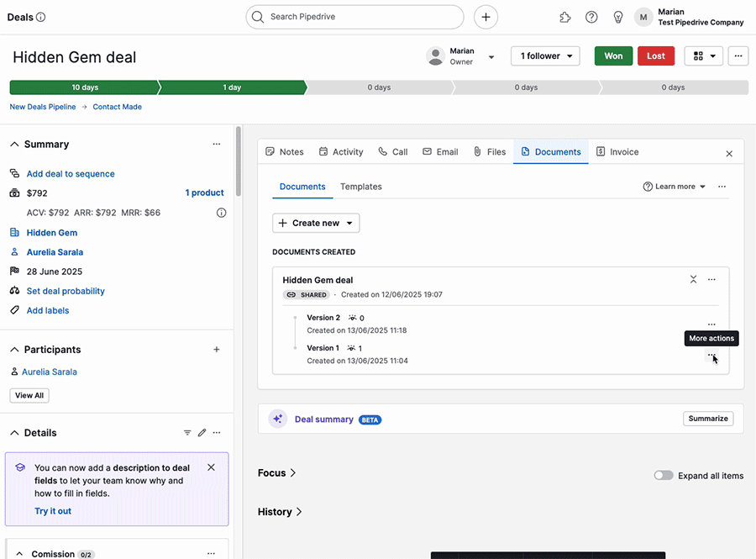Viewport: 756px width, 559px height.
Task: Collapse the Details section
Action: [14, 433]
